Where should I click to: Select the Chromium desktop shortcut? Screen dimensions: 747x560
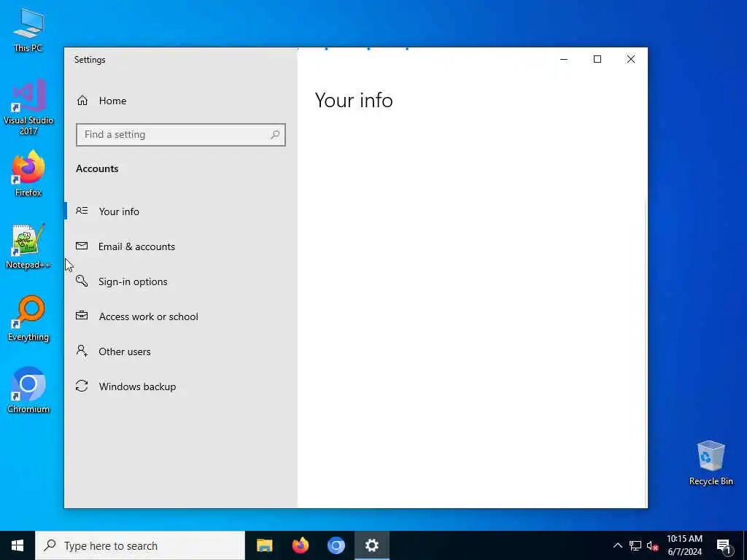point(28,391)
